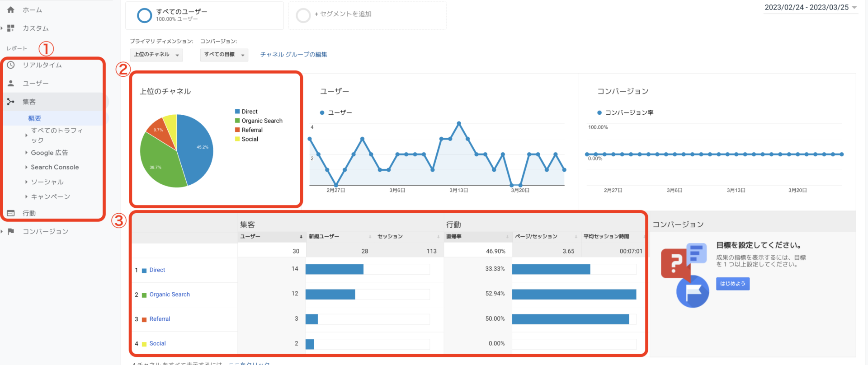
Task: Click + セグメントを追加 to add a segment
Action: (x=343, y=14)
